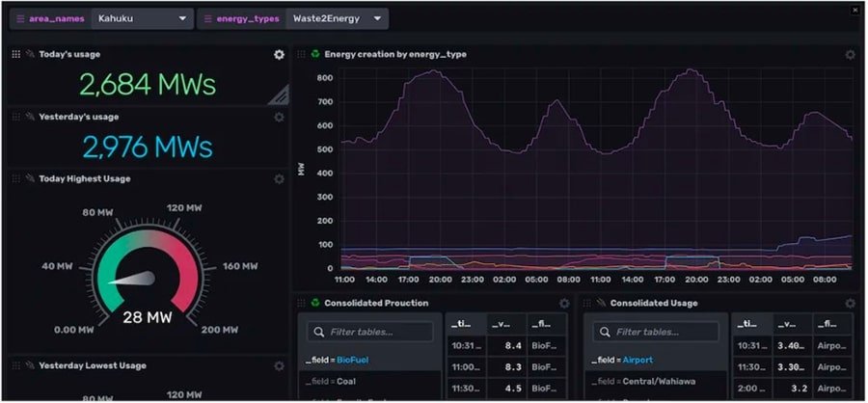868x403 pixels.
Task: Focus Filter tables search in Consolidated Usage
Action: click(656, 332)
